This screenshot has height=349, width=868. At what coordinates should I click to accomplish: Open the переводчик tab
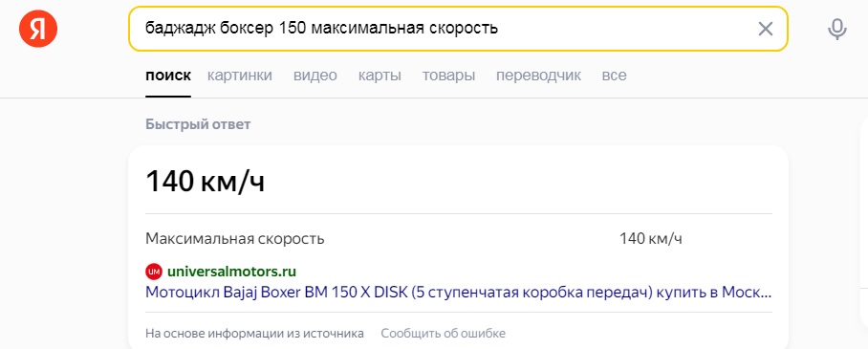538,76
